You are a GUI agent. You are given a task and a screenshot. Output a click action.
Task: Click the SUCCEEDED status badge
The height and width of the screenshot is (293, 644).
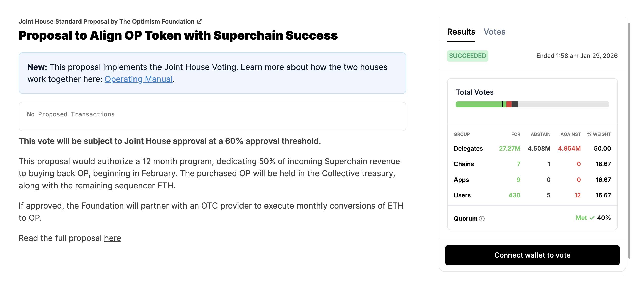click(x=467, y=56)
